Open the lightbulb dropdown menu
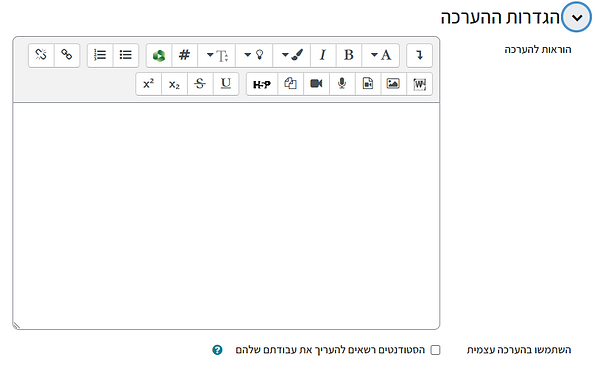The image size is (600, 368). pos(254,55)
